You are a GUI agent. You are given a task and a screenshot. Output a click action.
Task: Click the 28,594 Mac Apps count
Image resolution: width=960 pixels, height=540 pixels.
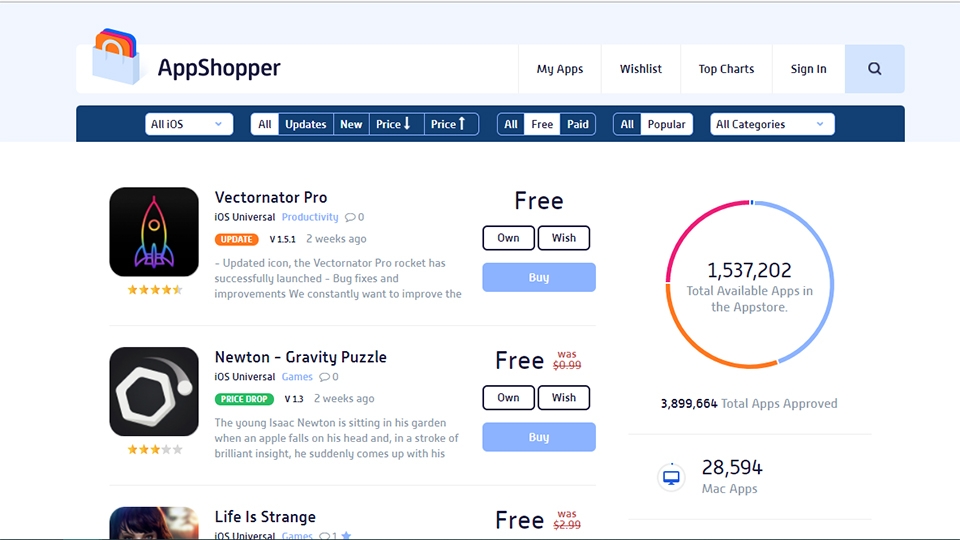coord(732,468)
